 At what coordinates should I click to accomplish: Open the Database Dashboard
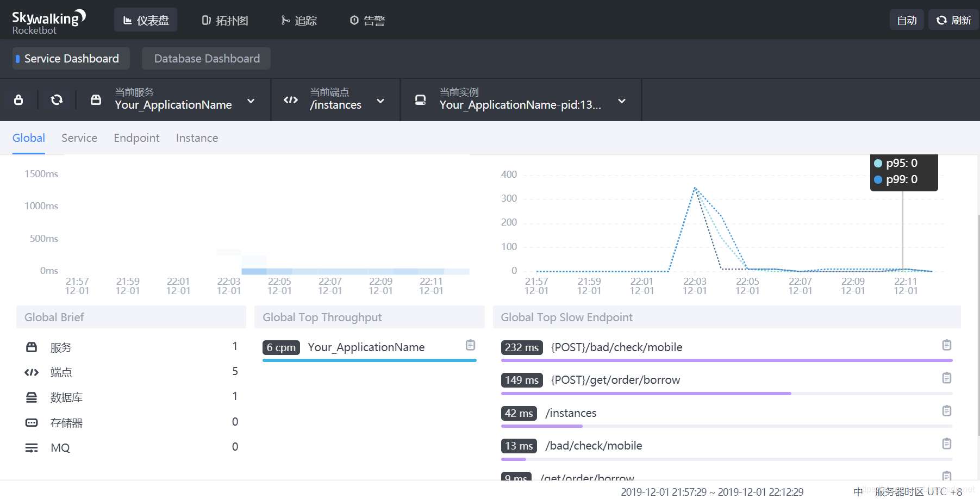[x=207, y=59]
